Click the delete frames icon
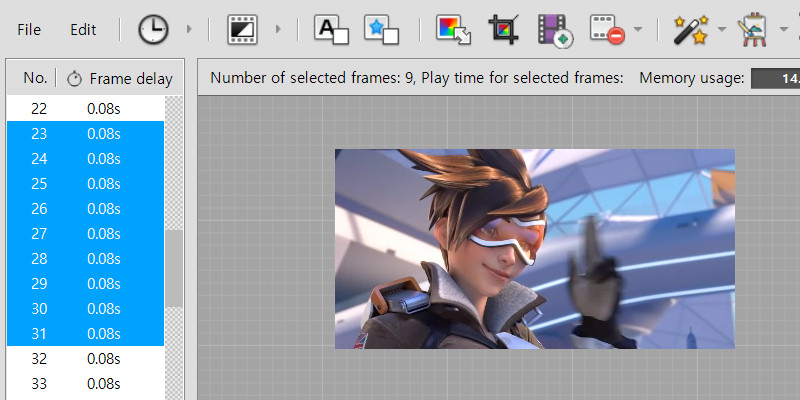 pos(607,30)
